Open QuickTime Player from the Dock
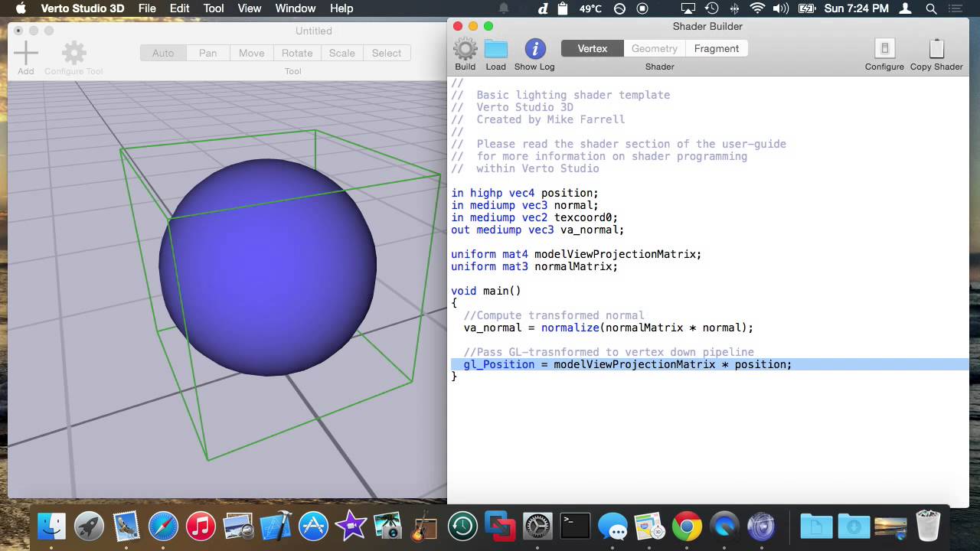The height and width of the screenshot is (551, 980). tap(724, 527)
